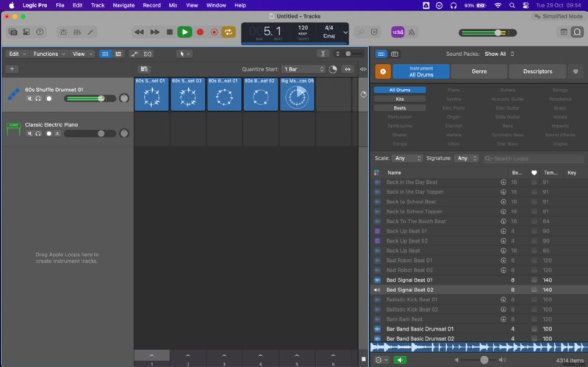Image resolution: width=588 pixels, height=367 pixels.
Task: Open the Functions dropdown in Tracks area
Action: pyautogui.click(x=49, y=54)
